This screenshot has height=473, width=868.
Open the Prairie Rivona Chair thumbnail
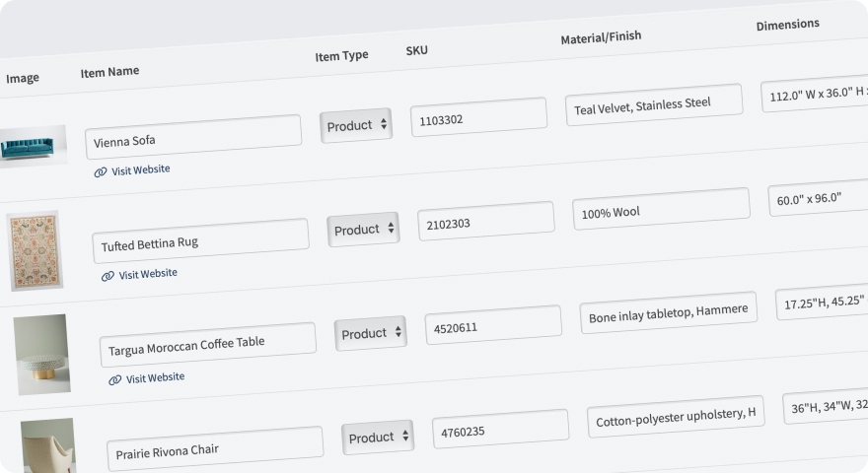tap(48, 446)
